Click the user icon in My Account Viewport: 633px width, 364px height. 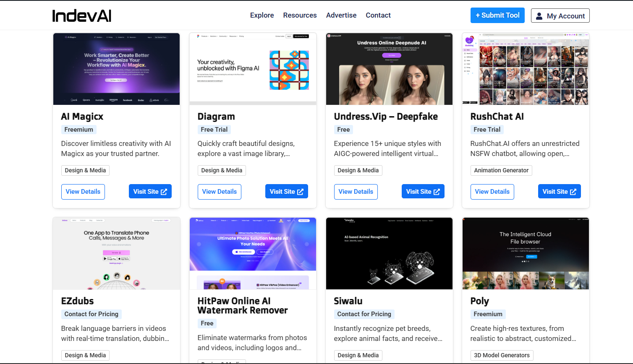[x=539, y=16]
